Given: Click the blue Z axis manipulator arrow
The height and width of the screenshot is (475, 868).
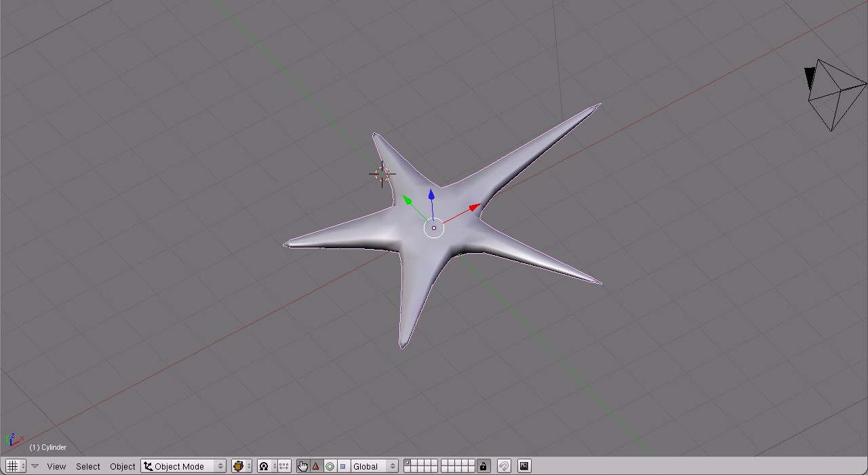Looking at the screenshot, I should (431, 195).
